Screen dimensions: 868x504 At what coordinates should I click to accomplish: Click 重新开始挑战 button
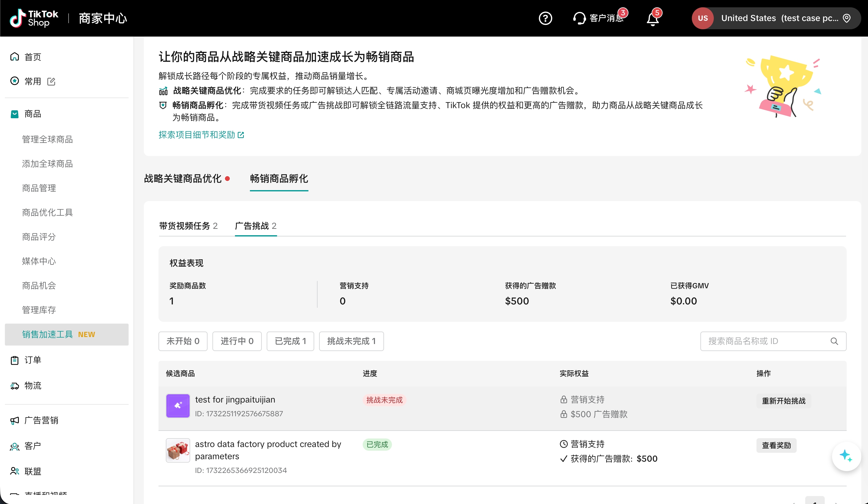(783, 401)
